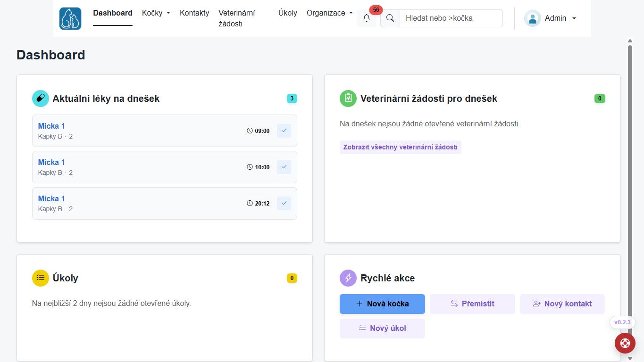Open the Kontakty page
This screenshot has width=644, height=362.
(194, 13)
